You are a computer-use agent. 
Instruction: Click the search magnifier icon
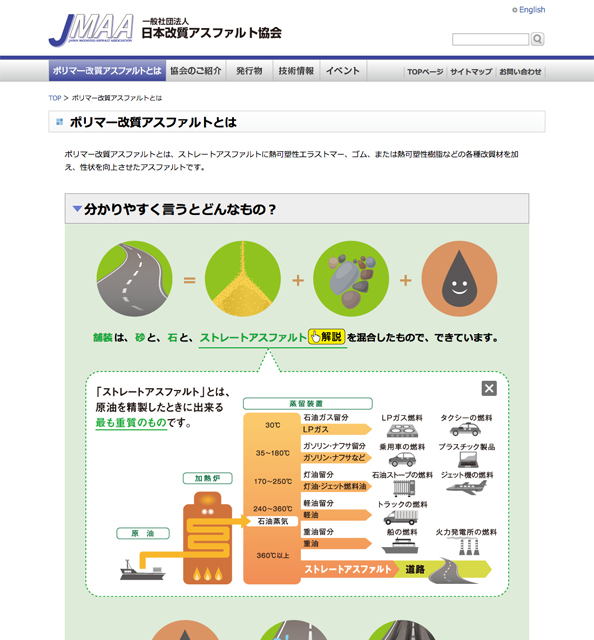click(537, 39)
